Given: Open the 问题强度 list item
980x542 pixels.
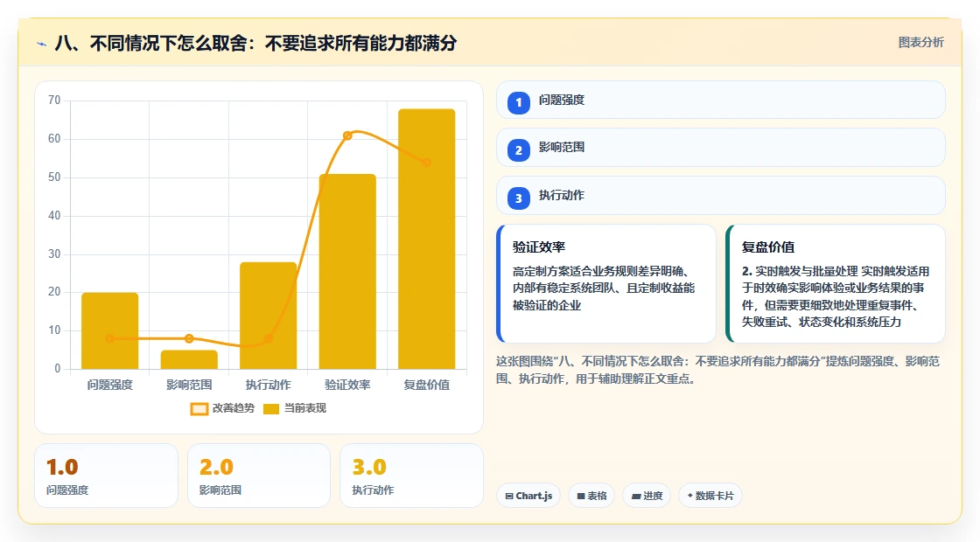Looking at the screenshot, I should tap(721, 100).
